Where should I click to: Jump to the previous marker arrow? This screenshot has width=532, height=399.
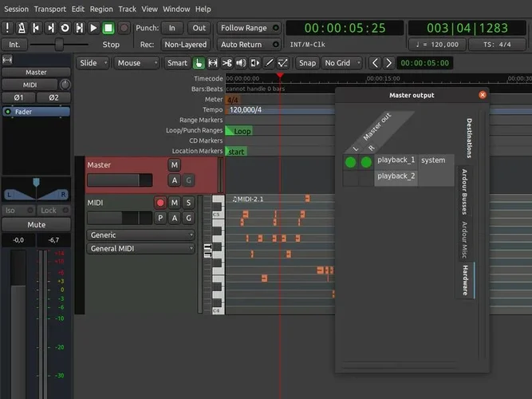click(376, 63)
